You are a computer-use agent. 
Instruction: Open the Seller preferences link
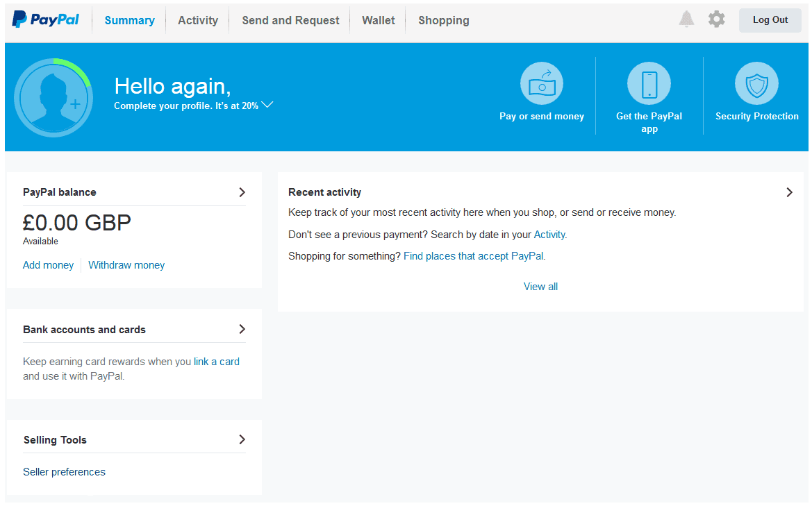64,472
